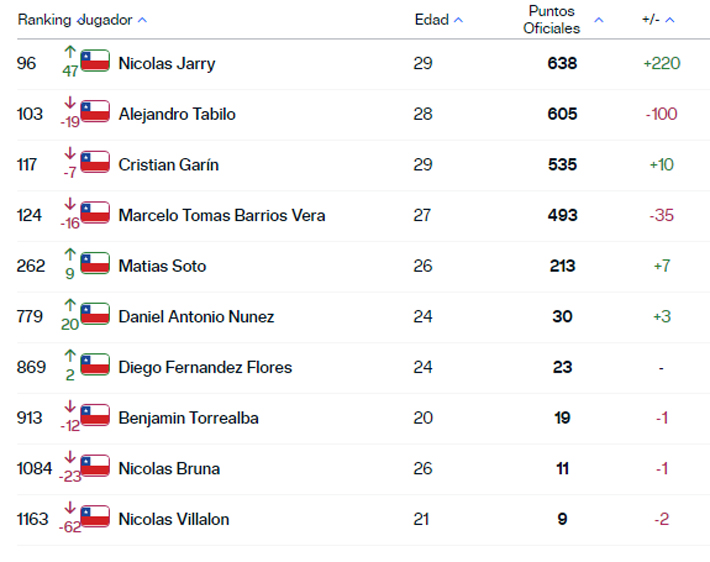Sort table using Edad column arrow
The width and height of the screenshot is (710, 562).
[x=458, y=20]
